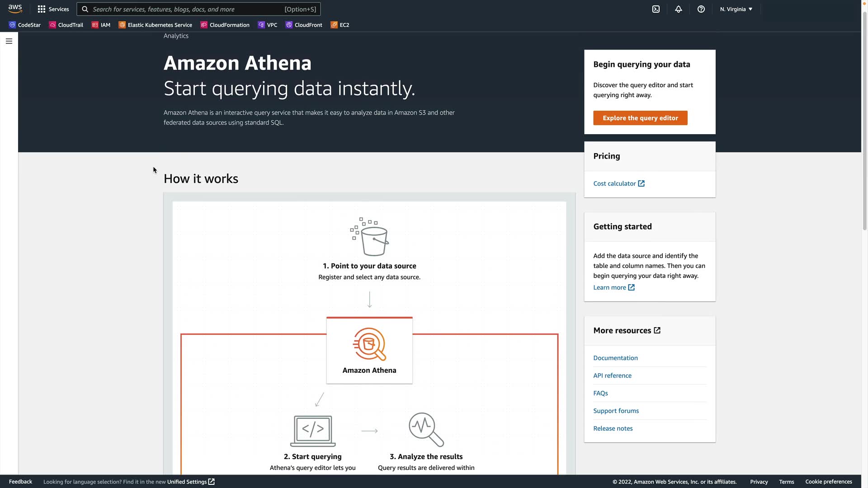The image size is (868, 488).
Task: Go to IAM from the favorites bar
Action: point(101,25)
